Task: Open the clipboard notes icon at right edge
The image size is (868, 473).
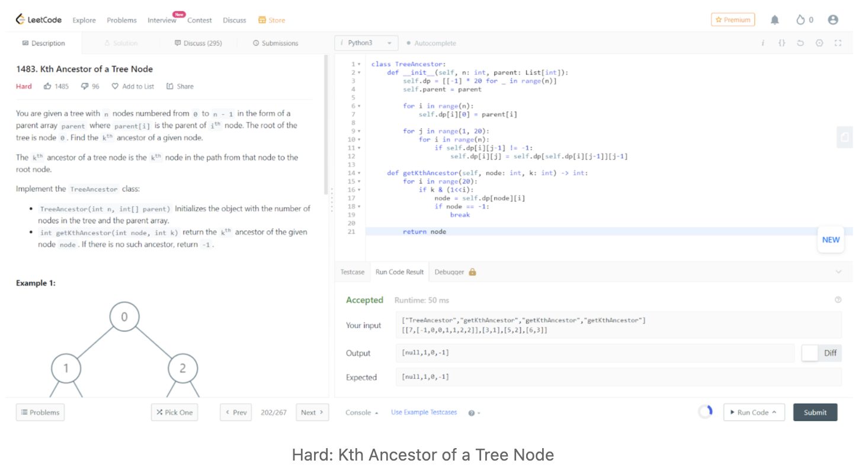Action: (x=844, y=137)
